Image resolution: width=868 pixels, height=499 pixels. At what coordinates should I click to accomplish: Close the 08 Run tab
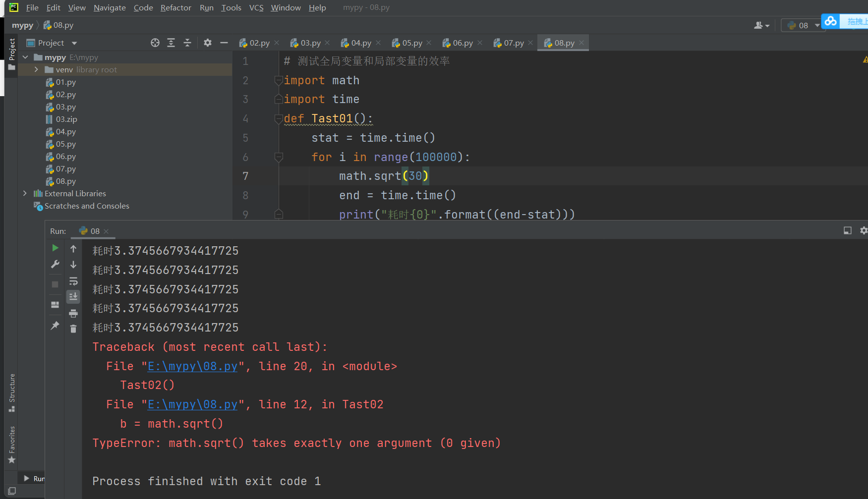[x=106, y=231]
